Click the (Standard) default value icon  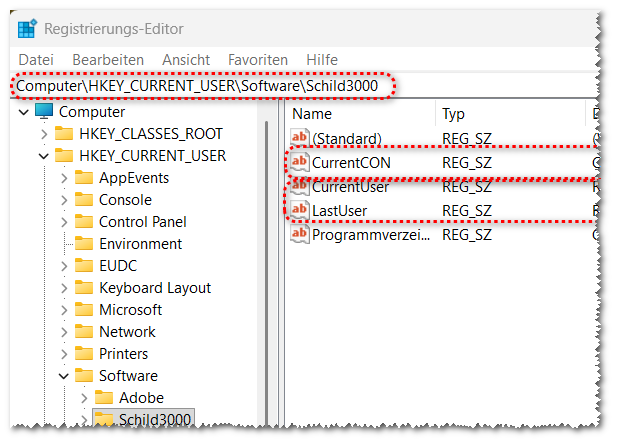tap(299, 138)
